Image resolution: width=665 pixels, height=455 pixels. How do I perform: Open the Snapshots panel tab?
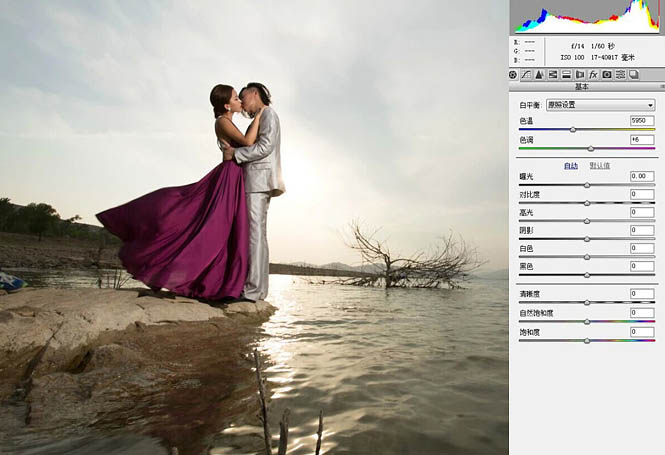[634, 75]
